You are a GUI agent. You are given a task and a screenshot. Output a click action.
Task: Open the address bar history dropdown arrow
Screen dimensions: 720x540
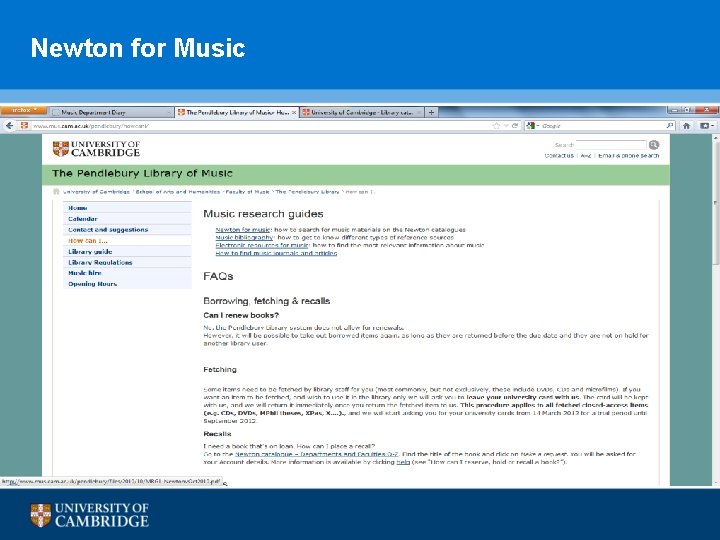(506, 126)
